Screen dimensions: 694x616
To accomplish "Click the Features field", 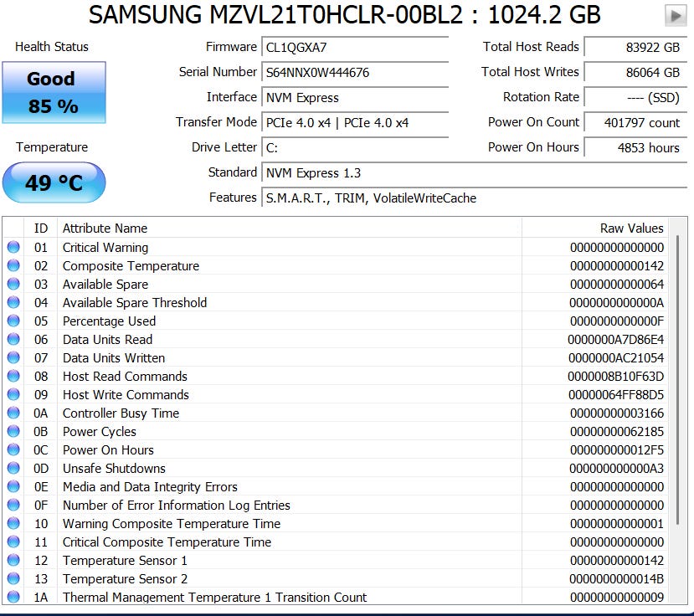I will pos(475,198).
